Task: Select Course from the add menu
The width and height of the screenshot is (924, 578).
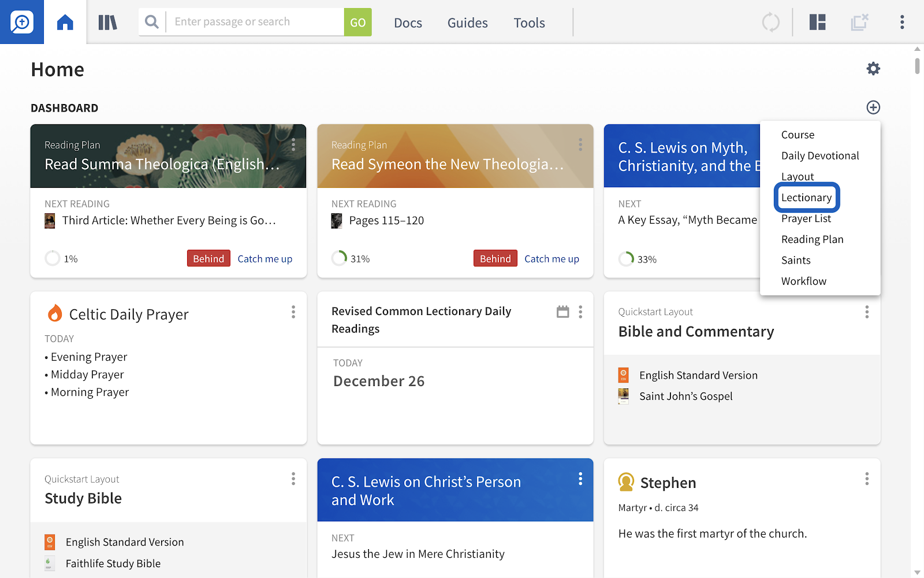Action: [x=798, y=135]
